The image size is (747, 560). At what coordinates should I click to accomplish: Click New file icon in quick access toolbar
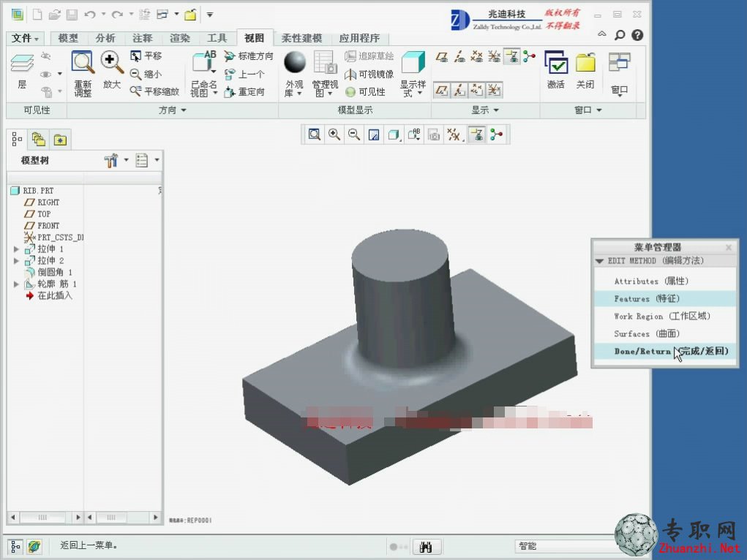37,15
